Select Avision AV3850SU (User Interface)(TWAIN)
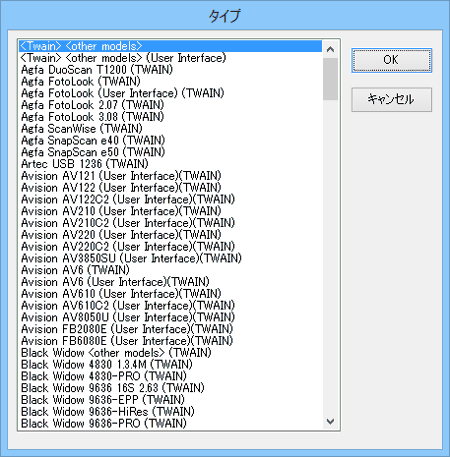Image resolution: width=450 pixels, height=457 pixels. click(x=170, y=258)
